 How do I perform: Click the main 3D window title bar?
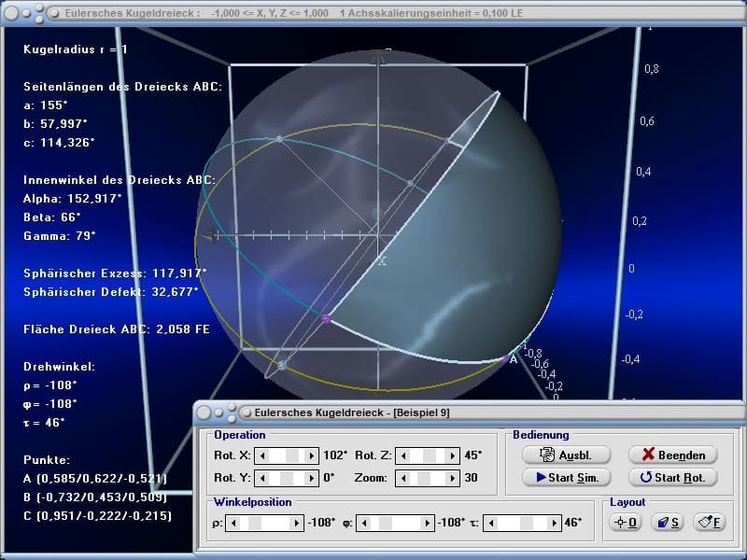[373, 13]
